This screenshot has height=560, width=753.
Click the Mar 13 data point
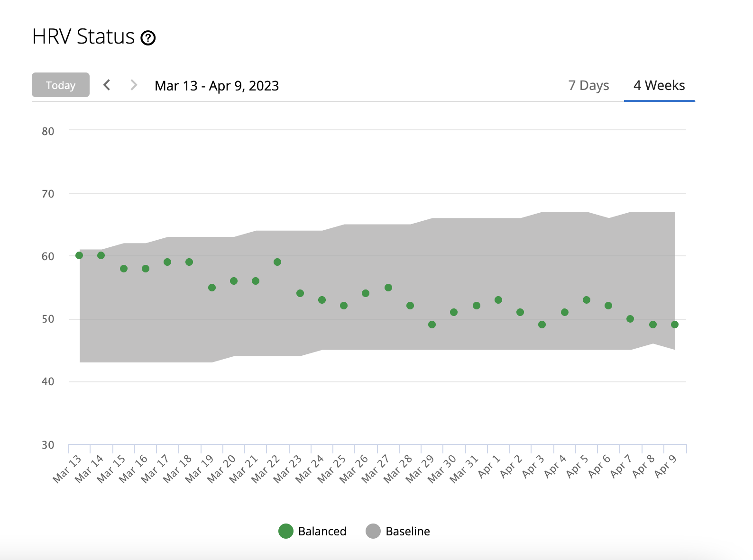79,255
